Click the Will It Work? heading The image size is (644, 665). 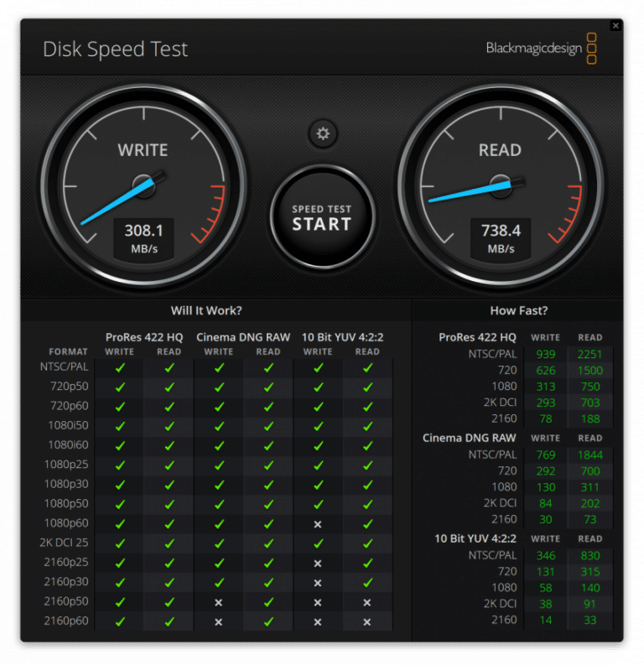206,311
